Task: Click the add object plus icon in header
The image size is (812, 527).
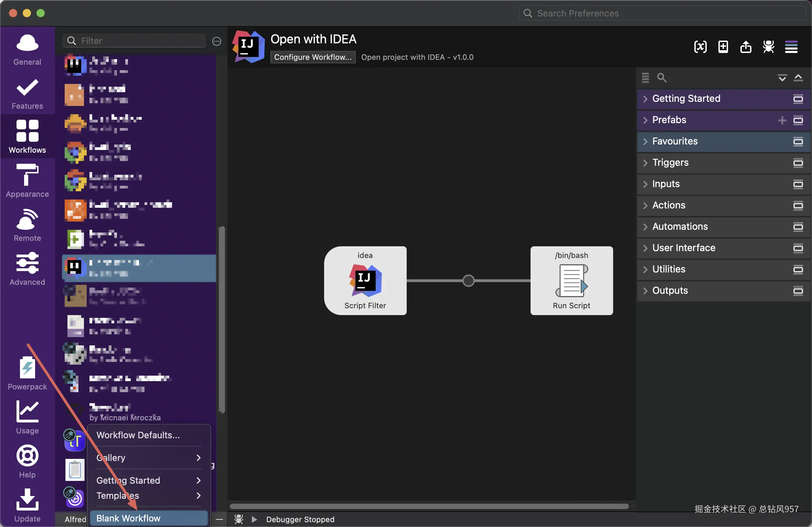Action: click(x=723, y=47)
